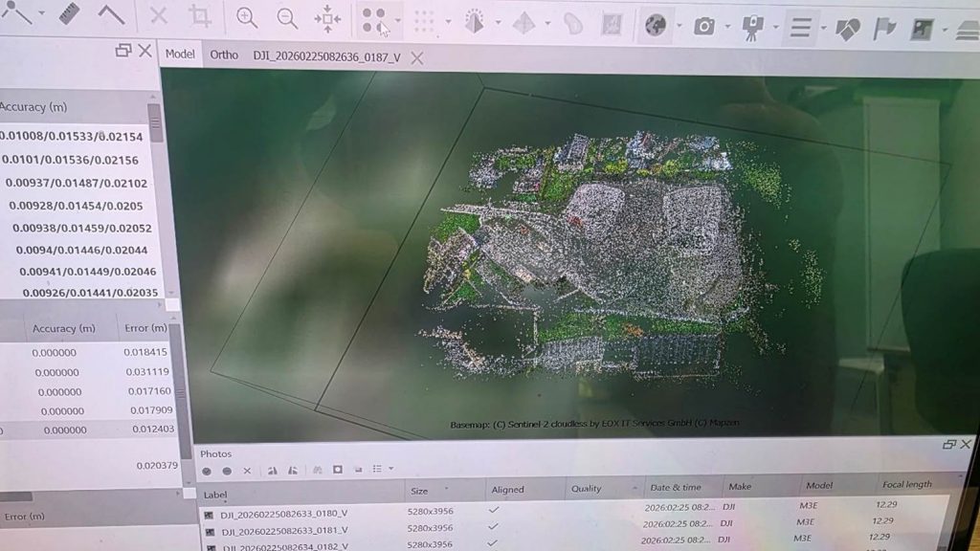Sort photos by Date & time column header
This screenshot has height=551, width=980.
675,488
